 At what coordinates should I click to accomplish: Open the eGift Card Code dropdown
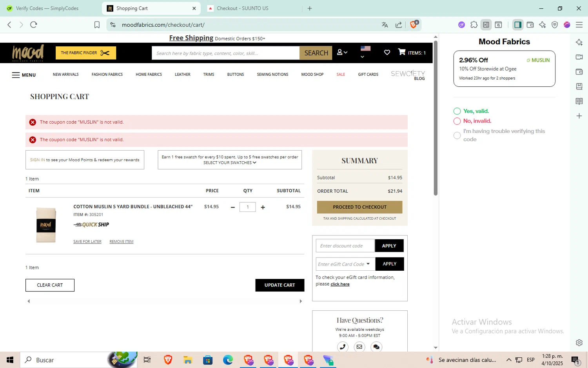tap(368, 264)
